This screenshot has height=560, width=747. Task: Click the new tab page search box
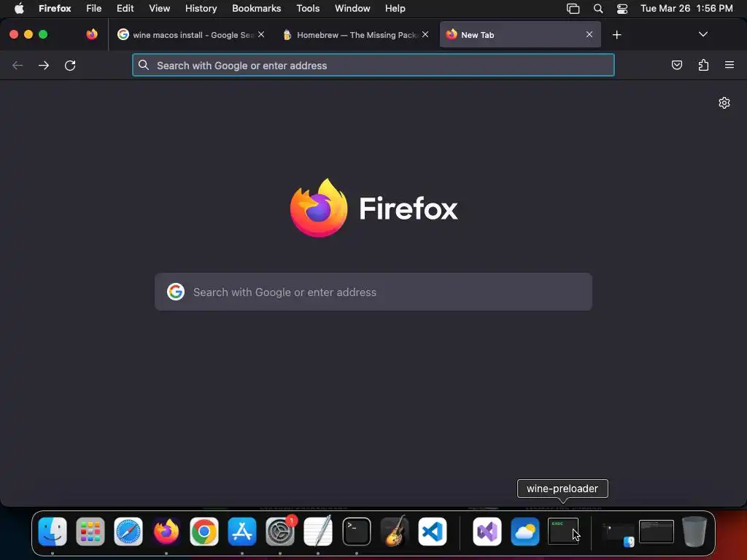373,292
